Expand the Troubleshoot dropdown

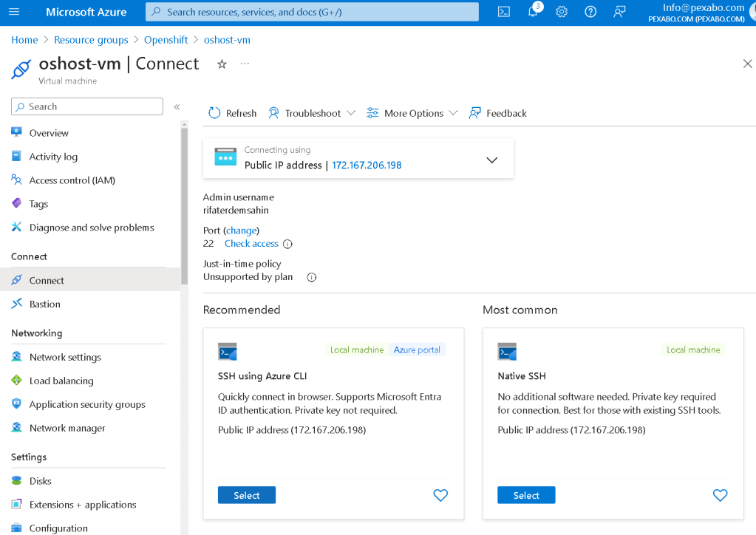click(312, 113)
